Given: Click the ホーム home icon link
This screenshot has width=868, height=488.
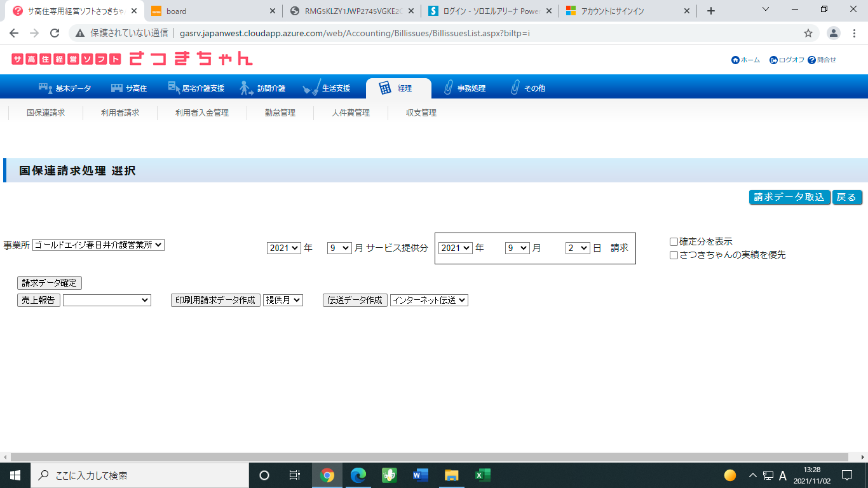Looking at the screenshot, I should click(735, 60).
